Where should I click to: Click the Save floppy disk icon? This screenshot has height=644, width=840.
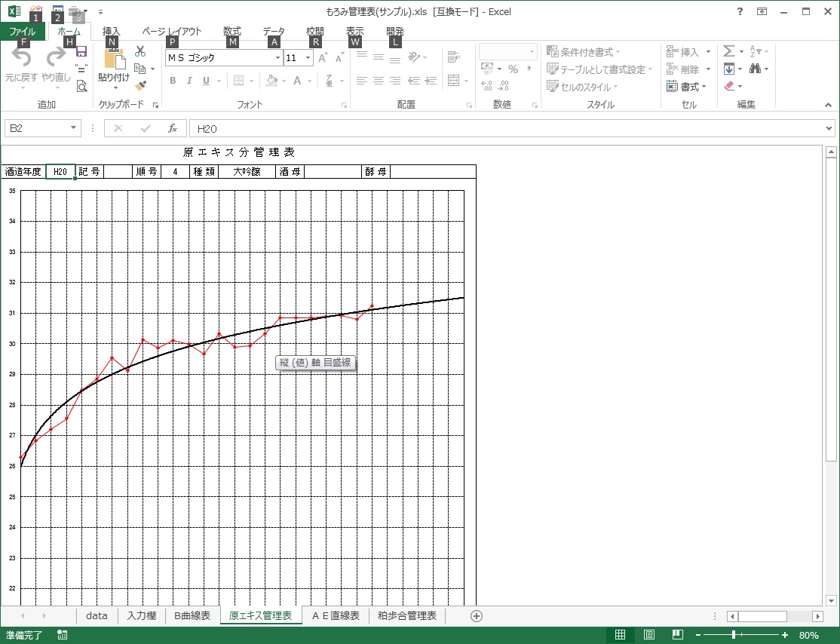[81, 51]
